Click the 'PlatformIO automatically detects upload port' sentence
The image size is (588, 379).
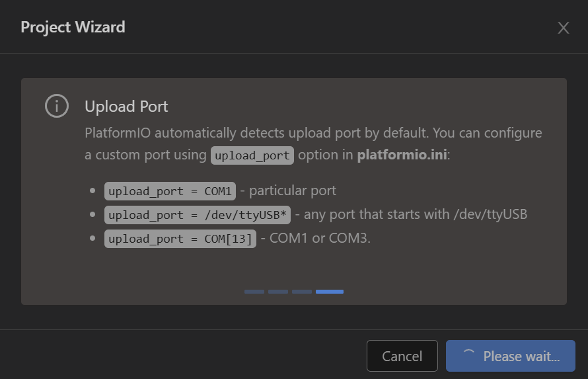click(x=256, y=133)
